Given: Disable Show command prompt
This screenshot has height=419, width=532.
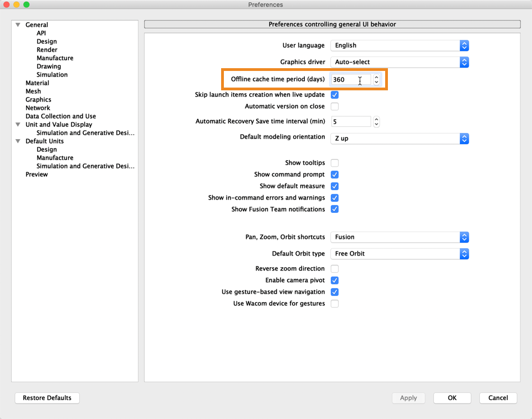Looking at the screenshot, I should [x=334, y=174].
